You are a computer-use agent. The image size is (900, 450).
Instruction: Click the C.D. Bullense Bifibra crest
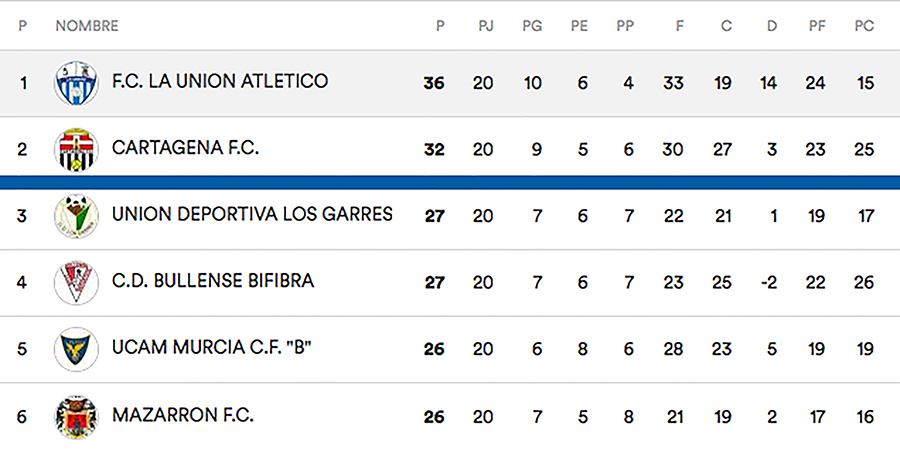pos(76,282)
